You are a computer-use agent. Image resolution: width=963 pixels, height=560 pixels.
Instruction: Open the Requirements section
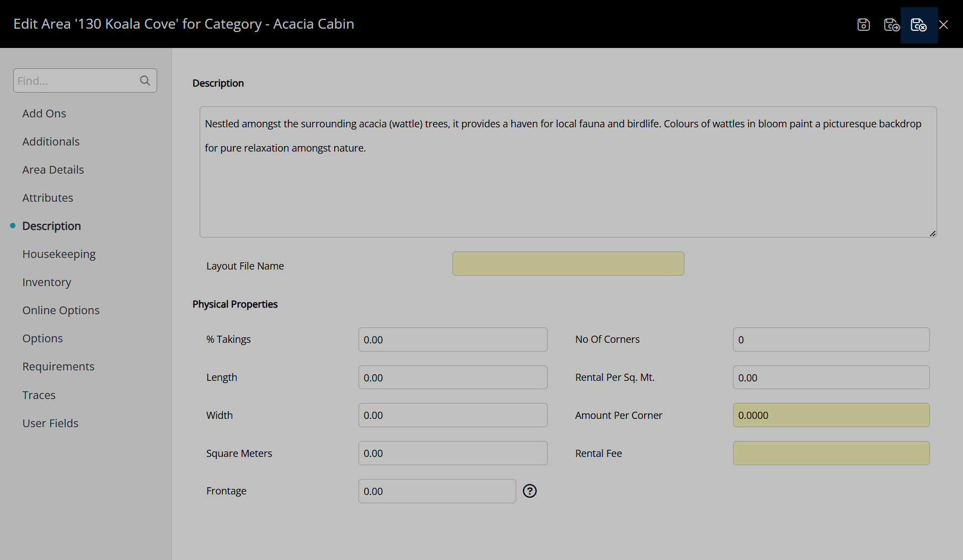[58, 367]
